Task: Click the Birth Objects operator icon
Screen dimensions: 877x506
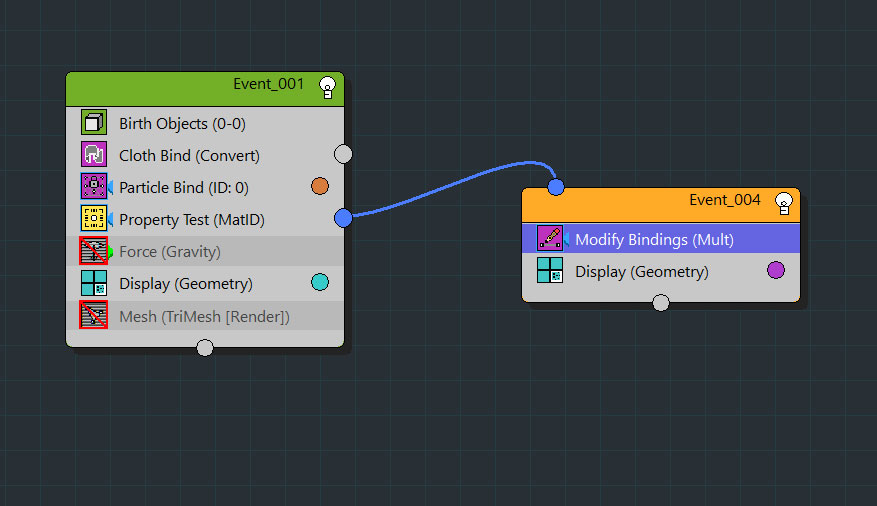Action: point(93,122)
